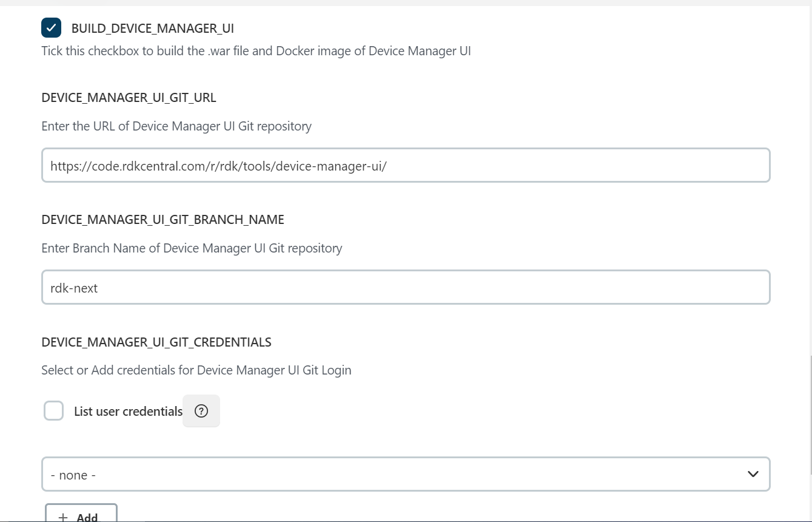Untick the BUILD_DEVICE_MANAGER_UI checkbox
The image size is (812, 522).
click(52, 28)
